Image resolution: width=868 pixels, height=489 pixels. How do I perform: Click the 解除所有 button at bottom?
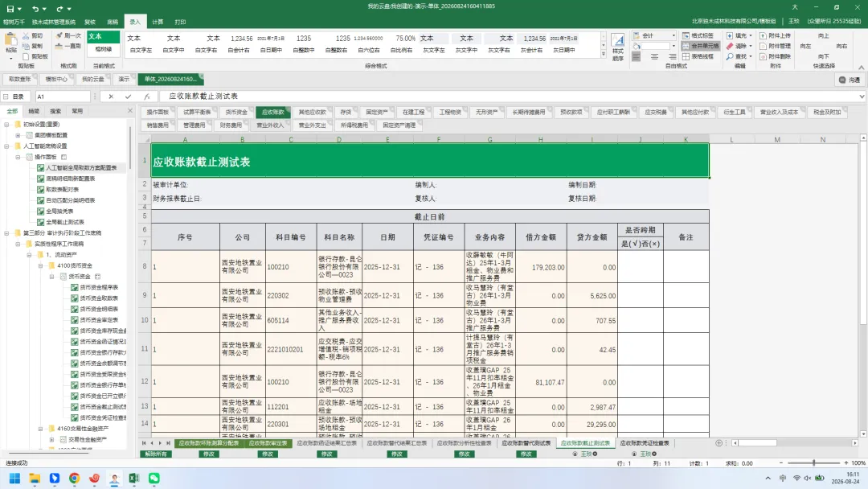coord(156,454)
